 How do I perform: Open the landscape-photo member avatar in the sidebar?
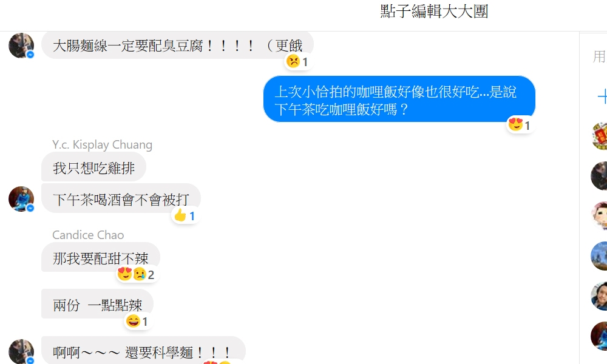coord(599,255)
